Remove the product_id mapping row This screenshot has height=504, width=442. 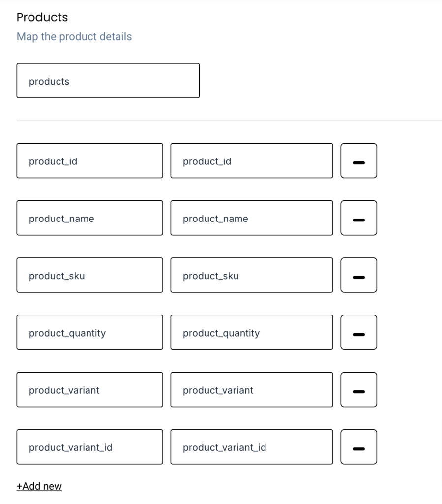pyautogui.click(x=358, y=160)
